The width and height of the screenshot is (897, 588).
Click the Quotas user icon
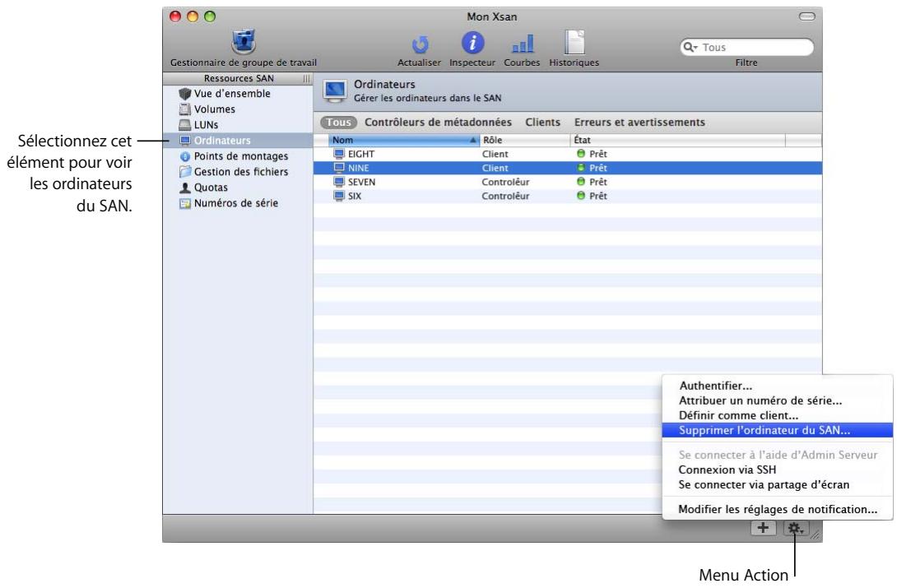tap(184, 188)
